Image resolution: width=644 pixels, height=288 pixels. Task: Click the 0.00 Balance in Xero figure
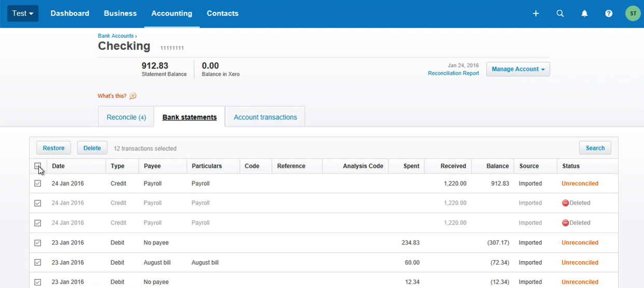coord(211,66)
